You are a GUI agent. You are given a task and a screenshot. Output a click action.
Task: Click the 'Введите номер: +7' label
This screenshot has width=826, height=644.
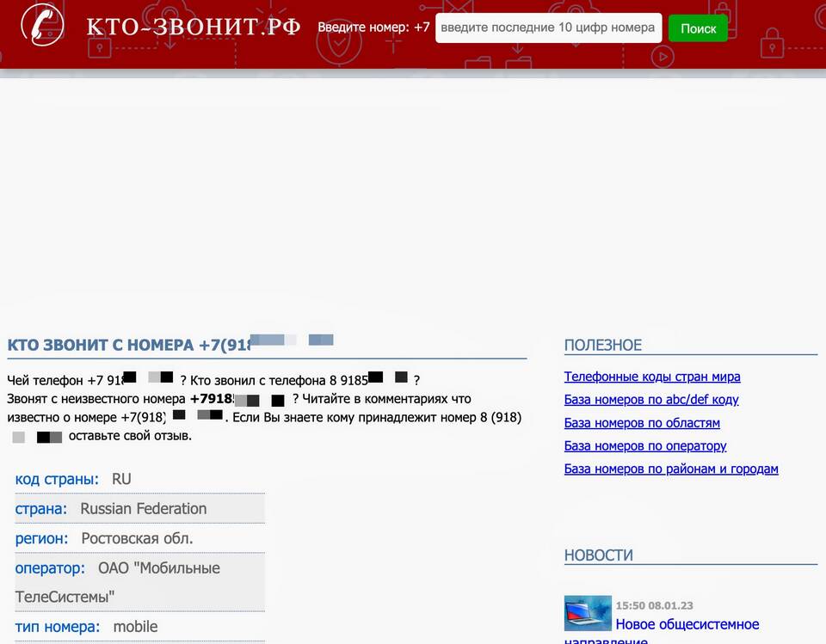tap(373, 28)
